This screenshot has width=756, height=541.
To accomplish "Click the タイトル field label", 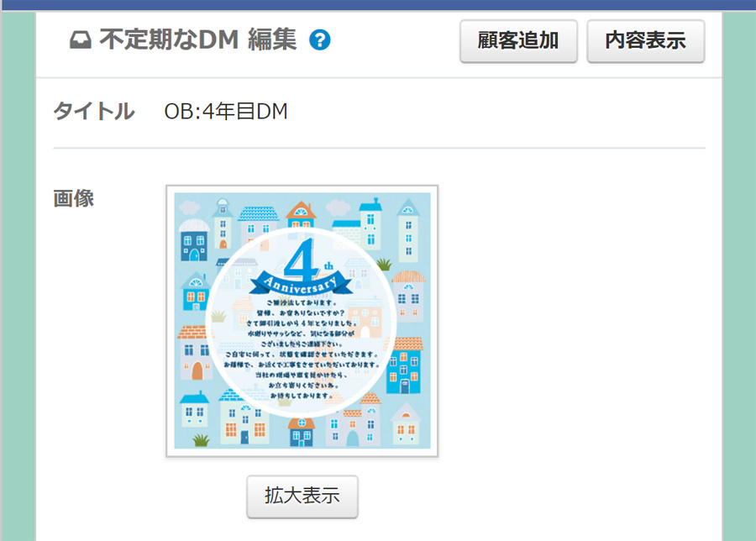I will click(x=93, y=112).
